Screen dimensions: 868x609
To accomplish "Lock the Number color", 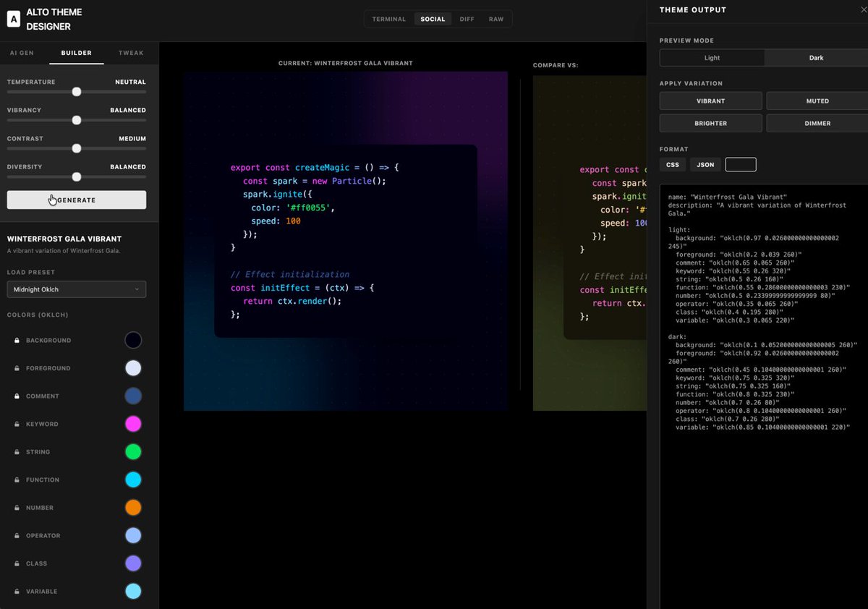I will coord(17,508).
